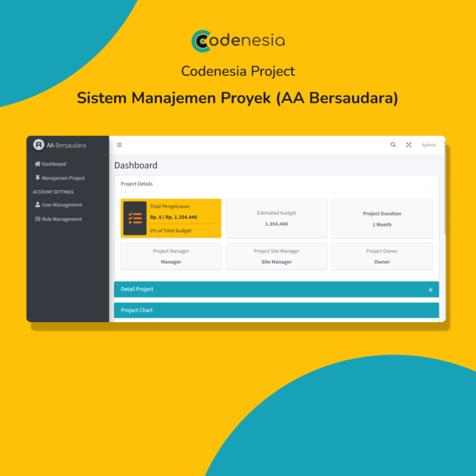The height and width of the screenshot is (476, 476).
Task: Click the hamburger menu sidebar toggle
Action: tap(119, 145)
